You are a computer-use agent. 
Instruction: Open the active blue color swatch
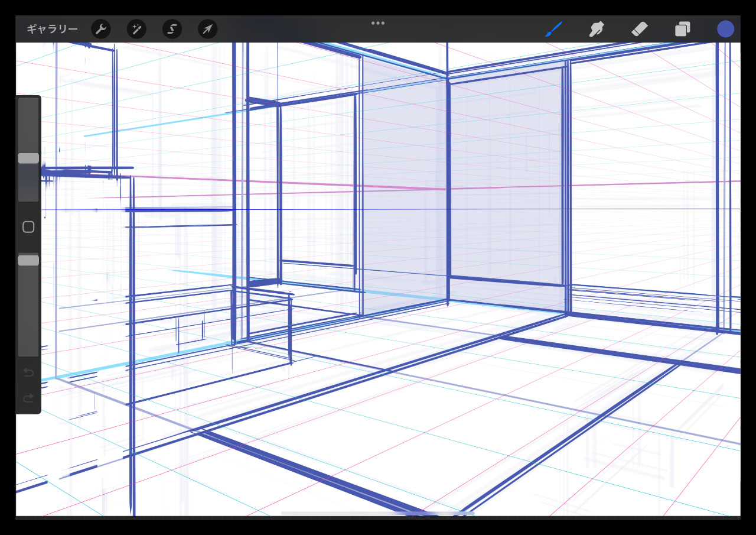pyautogui.click(x=725, y=29)
